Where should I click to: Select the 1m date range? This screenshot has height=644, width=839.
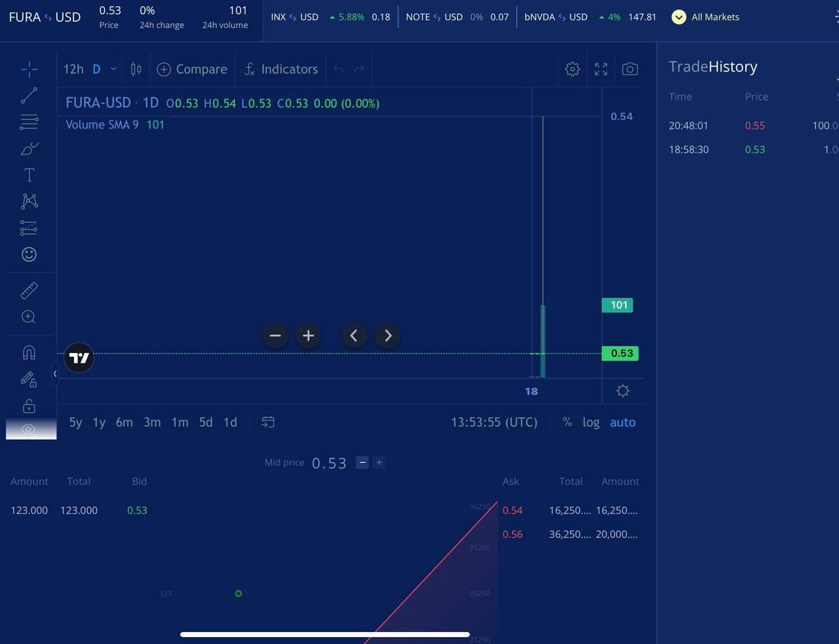(x=180, y=422)
